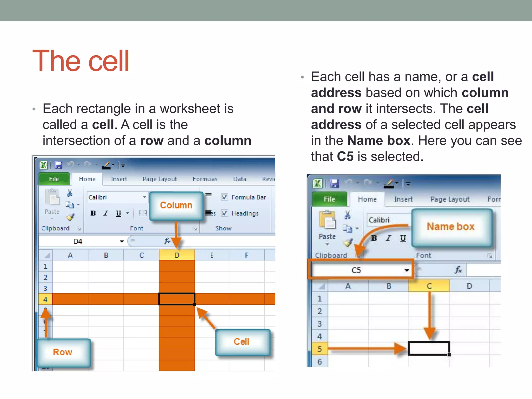
Task: Click the Underline button in right screenshot
Action: (x=403, y=238)
